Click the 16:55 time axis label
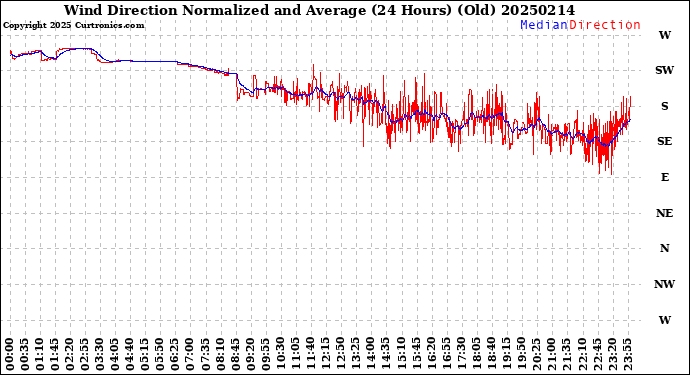The width and height of the screenshot is (690, 375). click(446, 355)
